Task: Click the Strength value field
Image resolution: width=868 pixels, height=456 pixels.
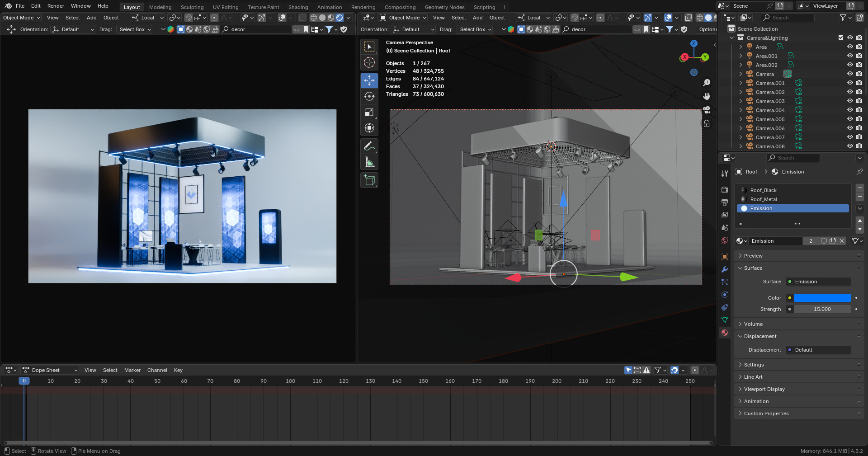Action: coord(823,309)
